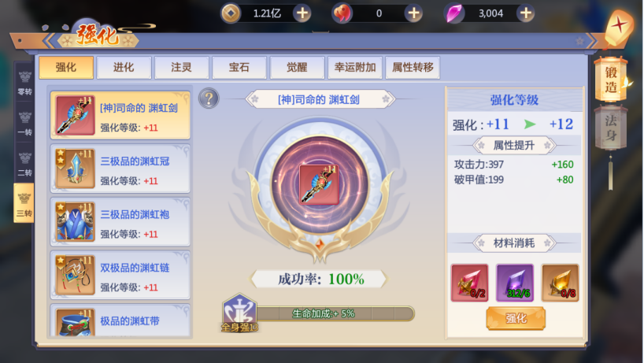Image resolution: width=644 pixels, height=363 pixels.
Task: Select the 二转 side category
Action: [24, 164]
